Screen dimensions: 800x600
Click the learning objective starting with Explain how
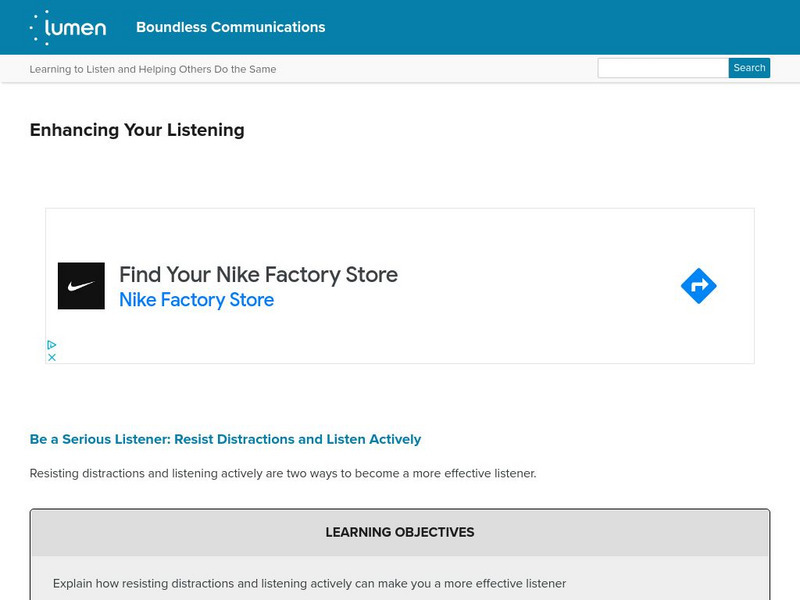coord(309,583)
